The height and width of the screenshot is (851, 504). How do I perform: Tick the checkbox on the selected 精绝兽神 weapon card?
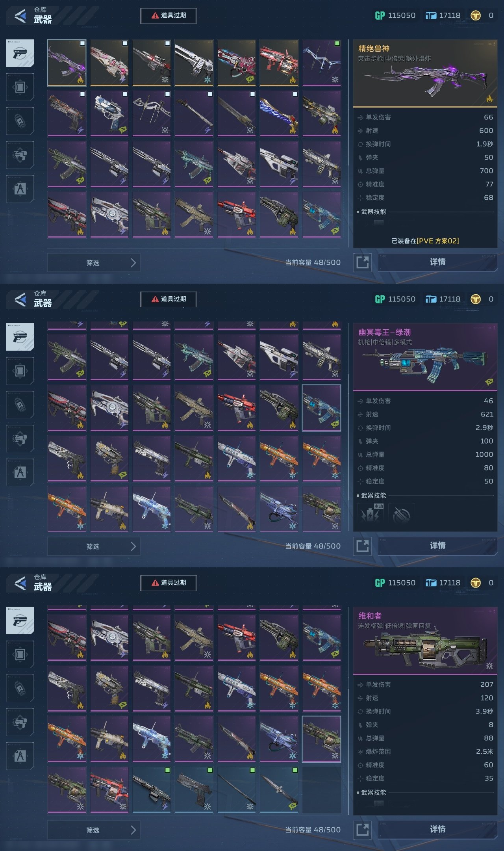pyautogui.click(x=82, y=43)
